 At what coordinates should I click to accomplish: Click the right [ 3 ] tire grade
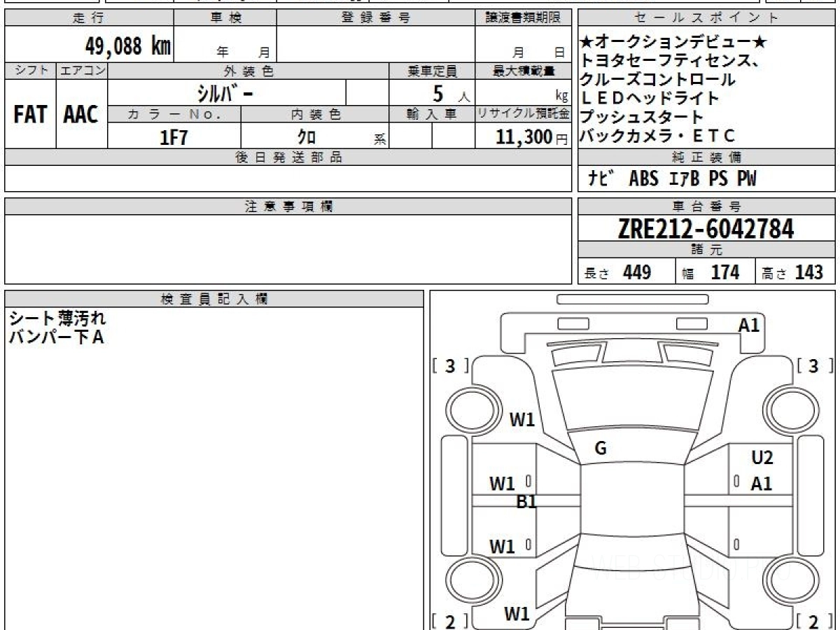pyautogui.click(x=813, y=365)
